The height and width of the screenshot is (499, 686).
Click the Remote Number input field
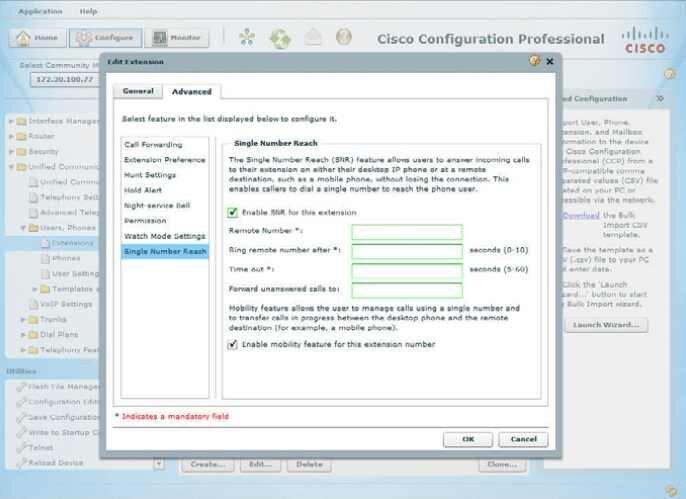407,232
